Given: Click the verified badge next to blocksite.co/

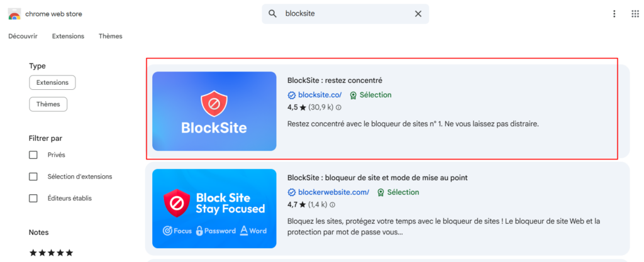Looking at the screenshot, I should [x=291, y=96].
